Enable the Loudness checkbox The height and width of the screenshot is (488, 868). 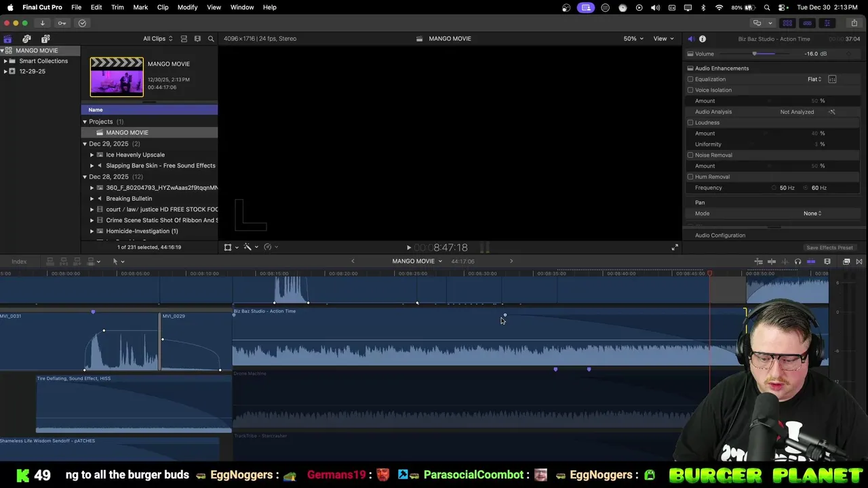pos(690,123)
